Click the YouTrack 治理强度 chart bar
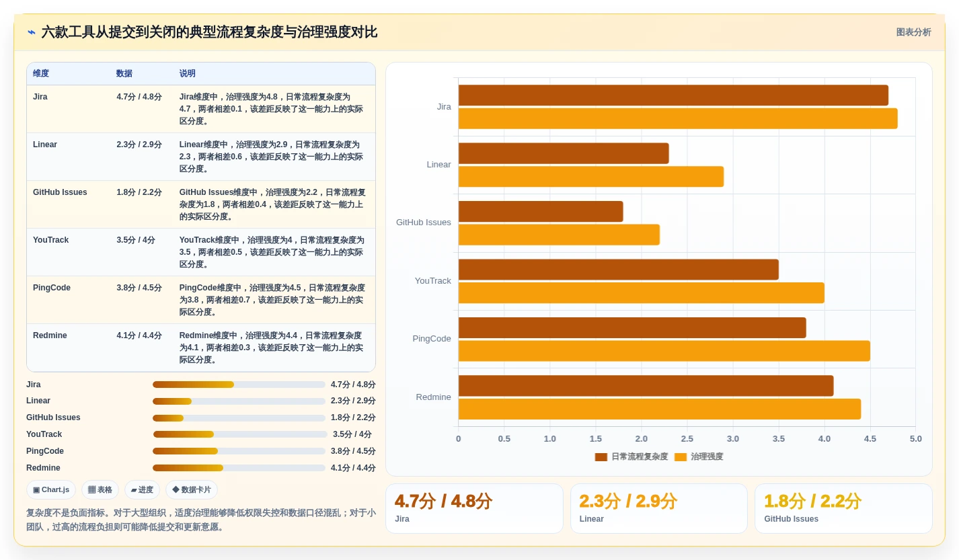The width and height of the screenshot is (959, 560). tap(642, 293)
